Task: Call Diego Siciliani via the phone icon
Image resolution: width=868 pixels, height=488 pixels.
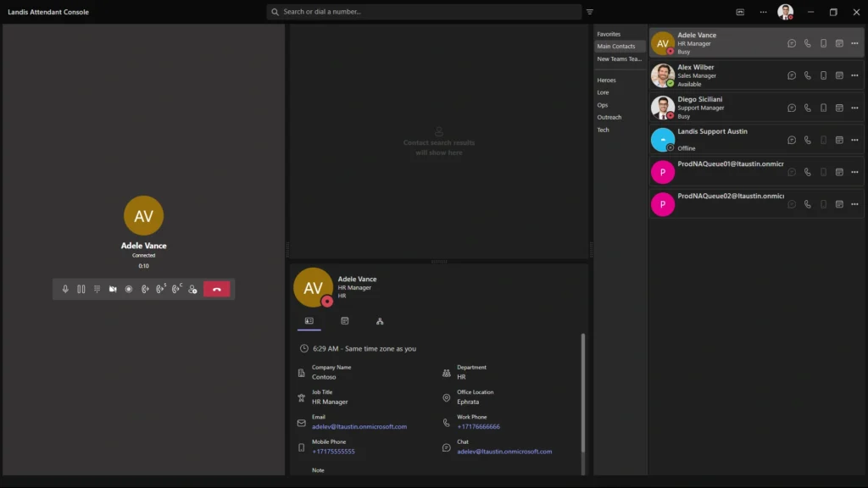Action: point(808,108)
